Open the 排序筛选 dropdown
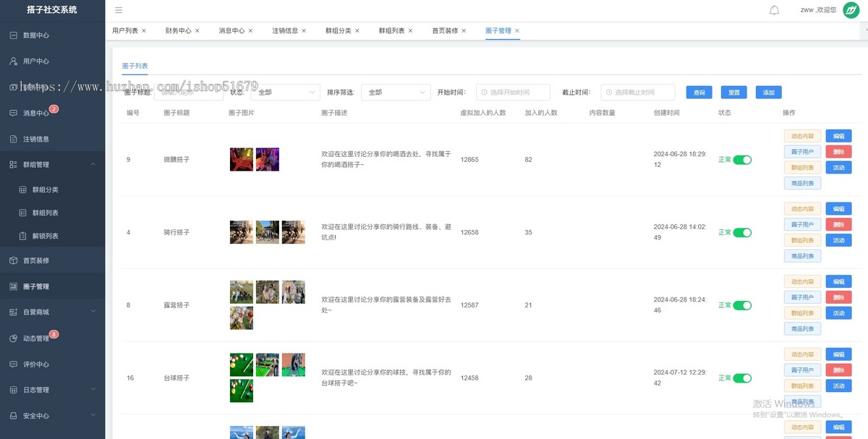The image size is (868, 439). tap(396, 93)
